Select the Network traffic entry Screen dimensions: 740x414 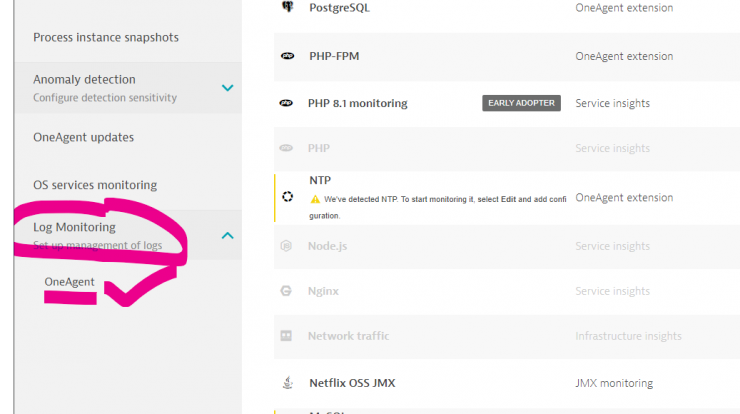click(x=348, y=336)
